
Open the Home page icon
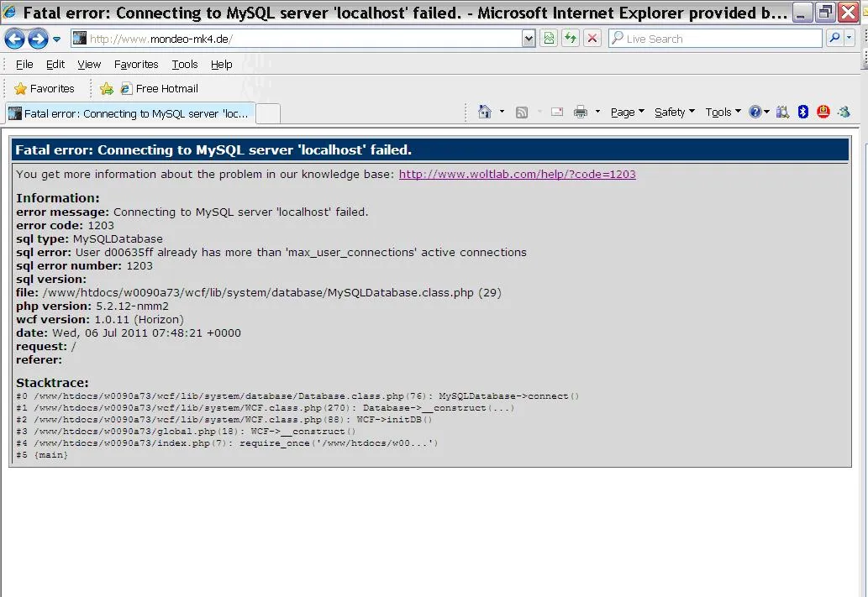coord(485,112)
